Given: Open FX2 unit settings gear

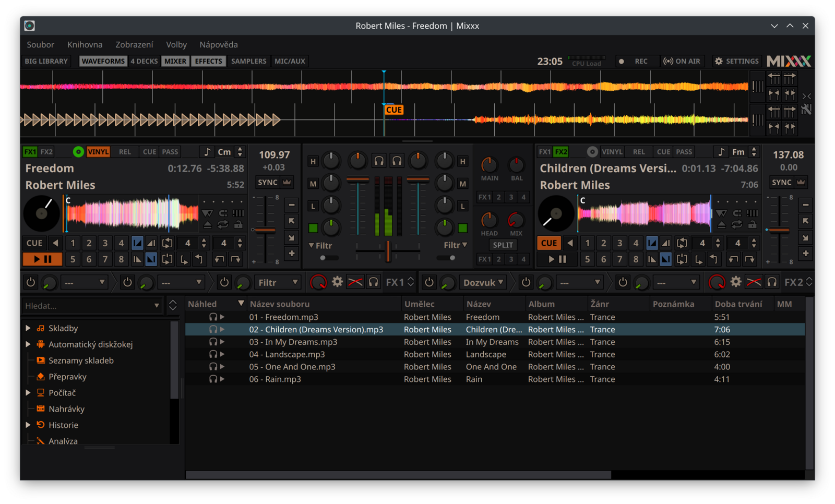Looking at the screenshot, I should point(736,282).
